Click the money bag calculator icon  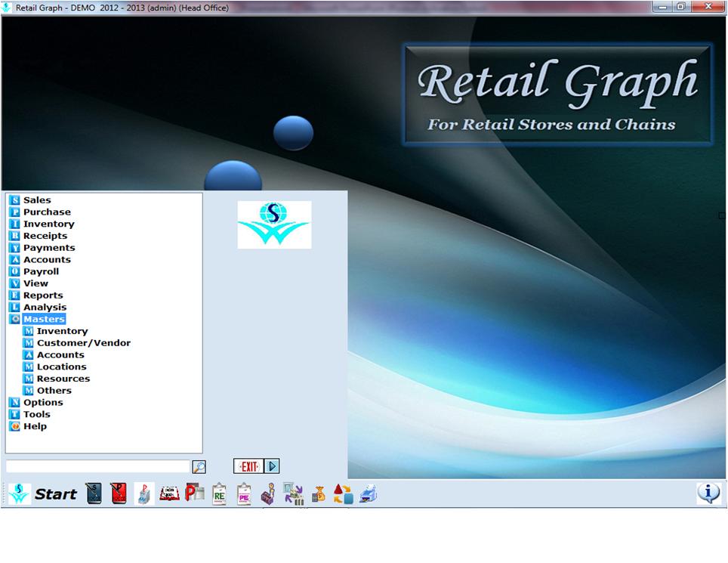click(x=319, y=493)
